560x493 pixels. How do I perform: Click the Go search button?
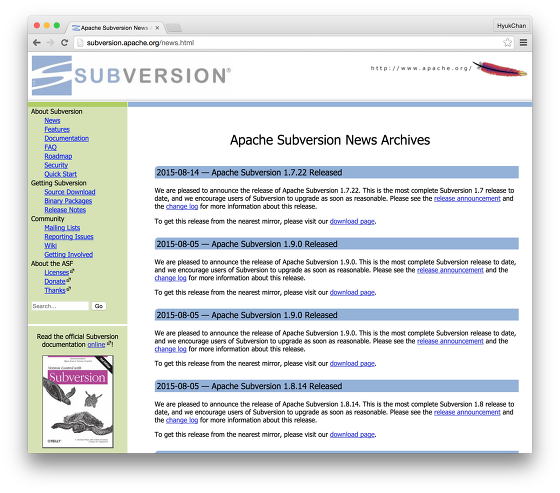point(99,306)
